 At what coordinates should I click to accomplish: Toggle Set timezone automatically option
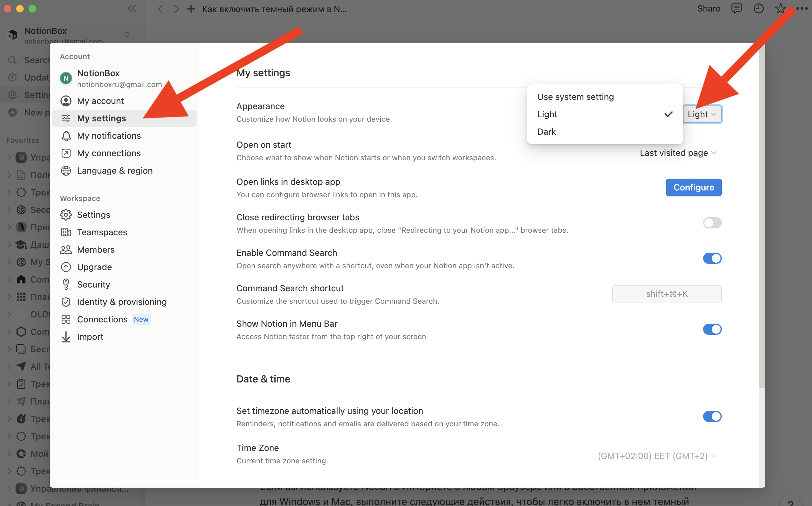click(x=712, y=416)
